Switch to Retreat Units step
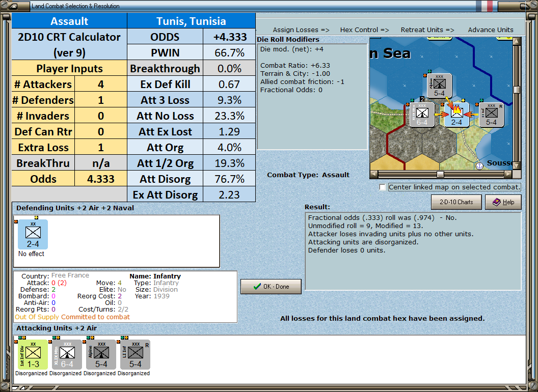This screenshot has width=538, height=392. click(x=427, y=30)
